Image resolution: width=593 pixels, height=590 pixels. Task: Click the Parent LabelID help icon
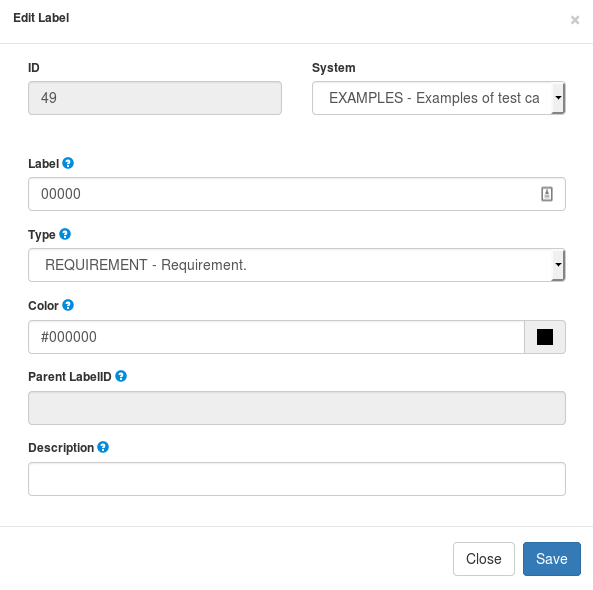tap(121, 376)
